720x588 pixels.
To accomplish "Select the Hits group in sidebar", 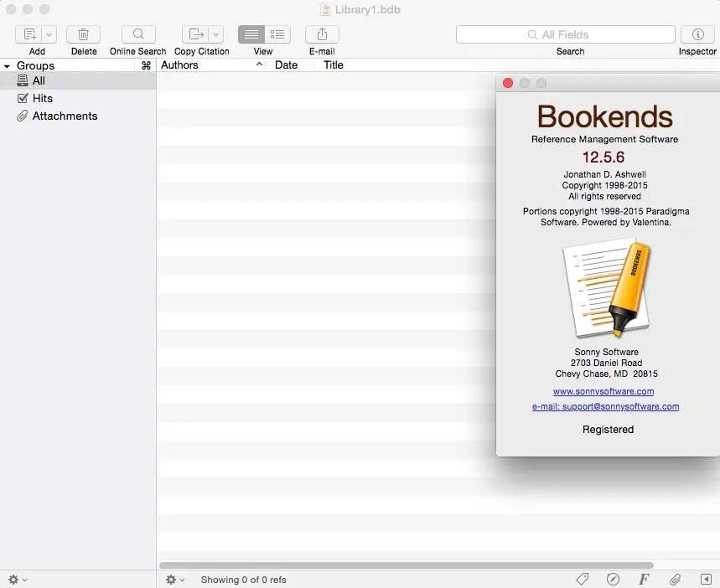I will coord(42,98).
